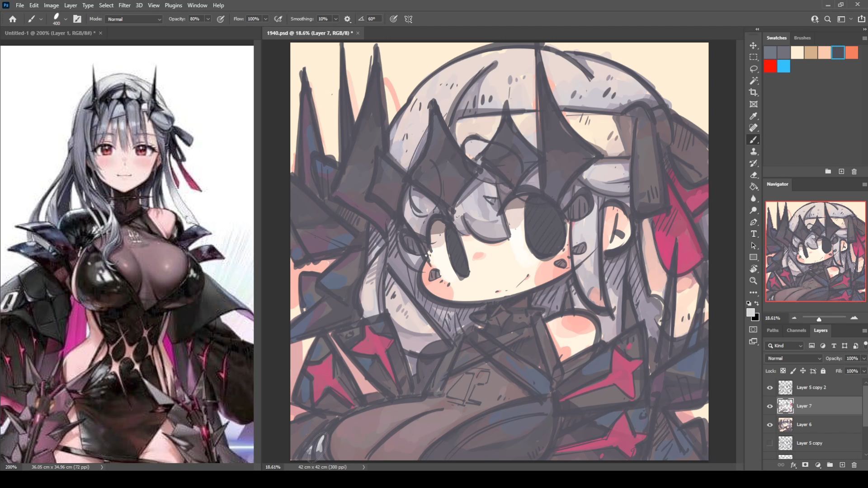Switch to the Brushes tab
This screenshot has height=488, width=868.
[802, 38]
